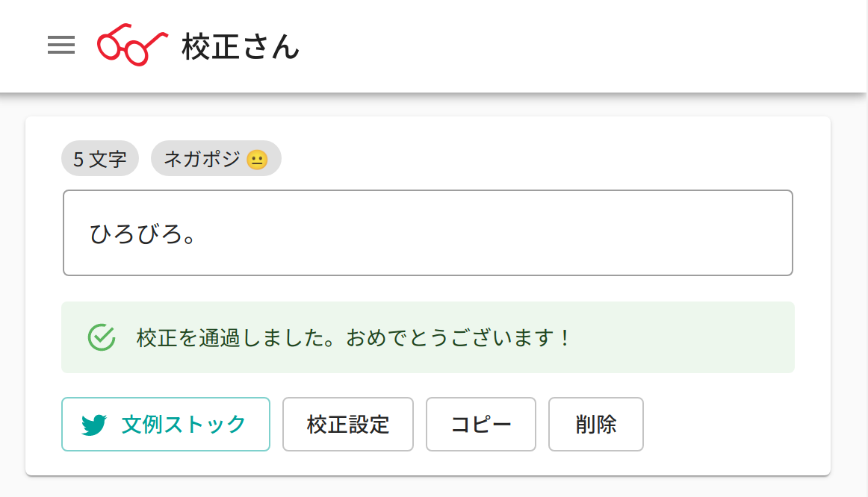Click the green check circle icon
The width and height of the screenshot is (868, 497).
102,337
